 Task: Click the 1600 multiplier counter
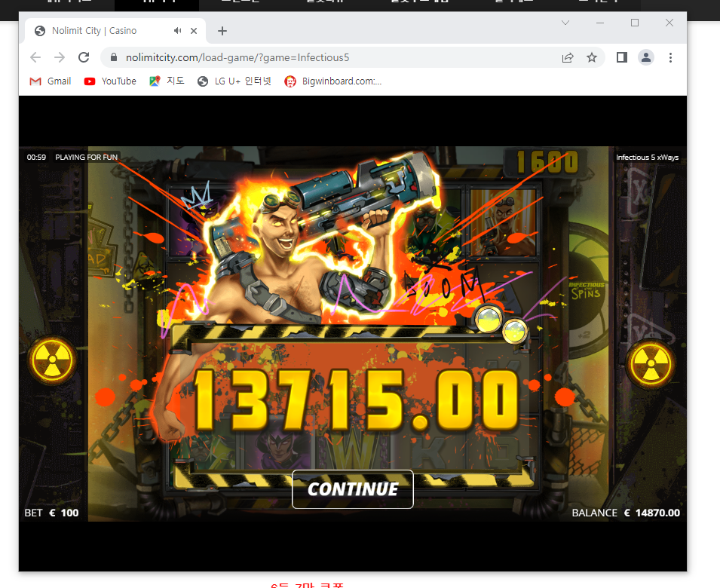pyautogui.click(x=547, y=162)
